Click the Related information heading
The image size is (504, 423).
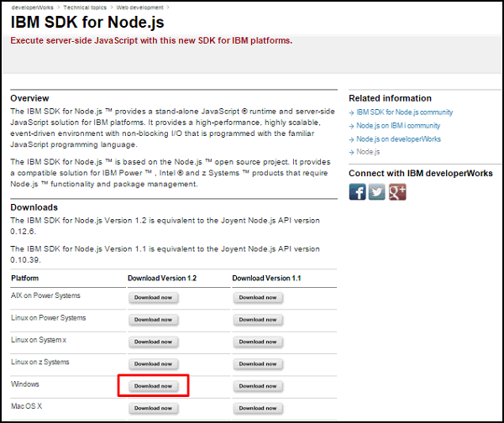pyautogui.click(x=391, y=98)
